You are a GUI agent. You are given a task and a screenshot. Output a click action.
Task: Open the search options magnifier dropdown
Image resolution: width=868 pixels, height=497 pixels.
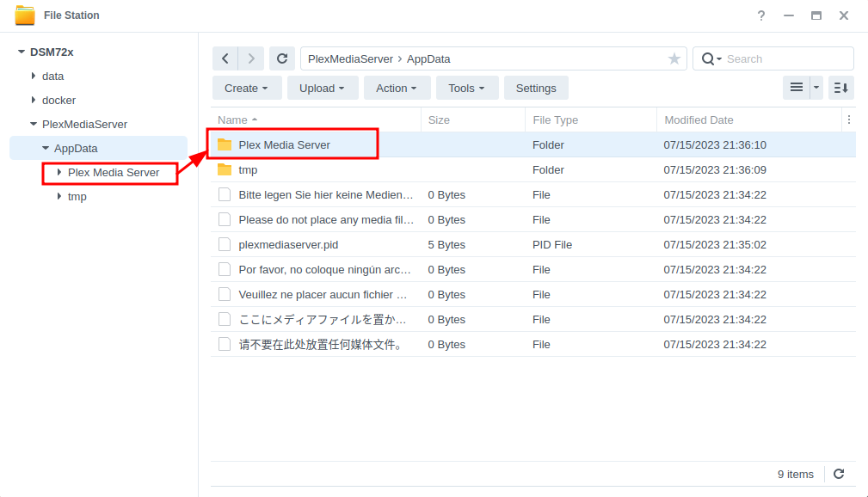point(711,58)
